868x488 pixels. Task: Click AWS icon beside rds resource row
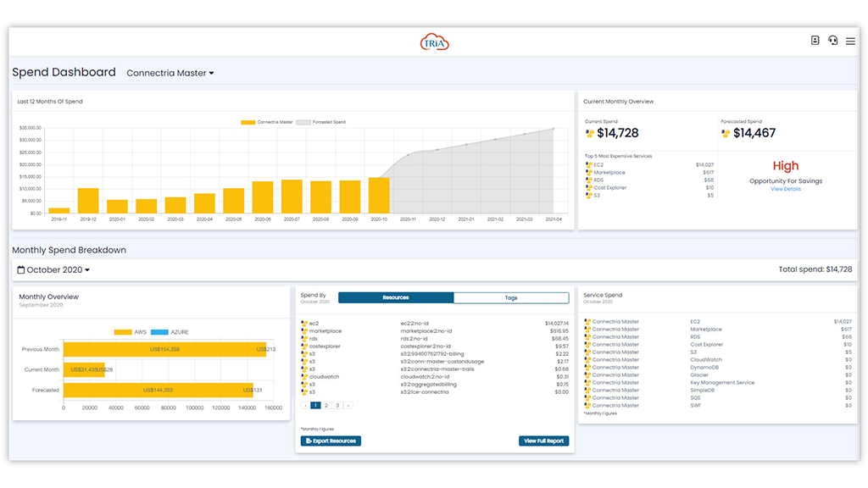304,339
